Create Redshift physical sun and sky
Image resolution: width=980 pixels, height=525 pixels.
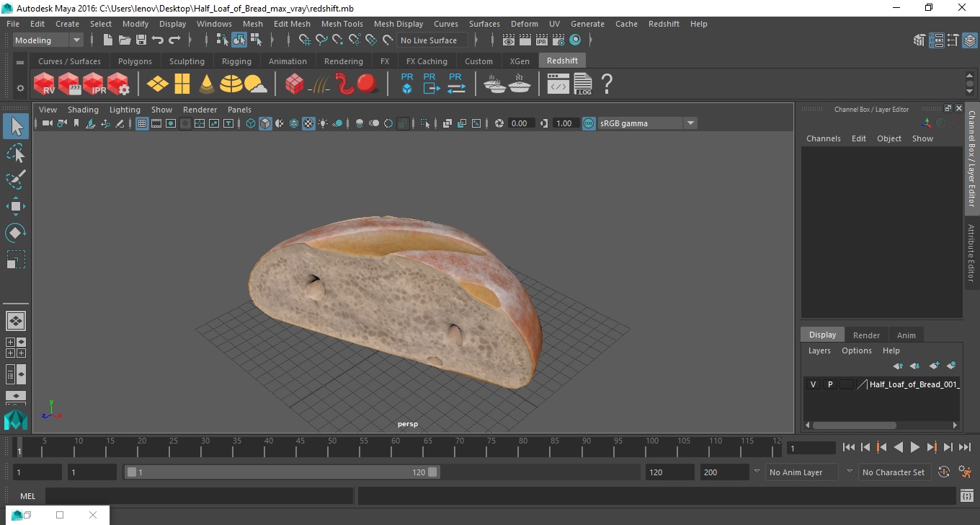point(255,84)
